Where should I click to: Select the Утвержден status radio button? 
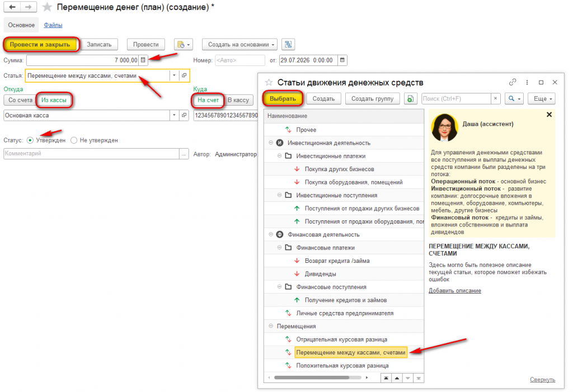coord(30,140)
